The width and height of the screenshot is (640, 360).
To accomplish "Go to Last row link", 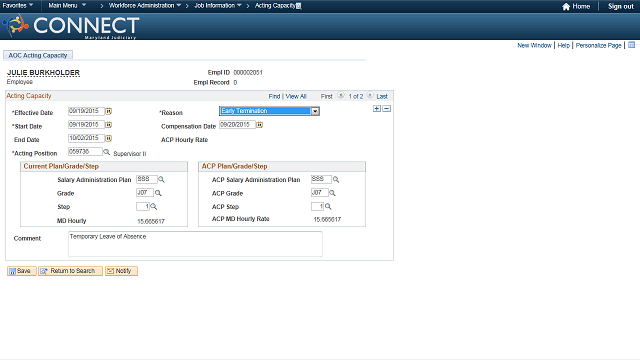I will [382, 96].
